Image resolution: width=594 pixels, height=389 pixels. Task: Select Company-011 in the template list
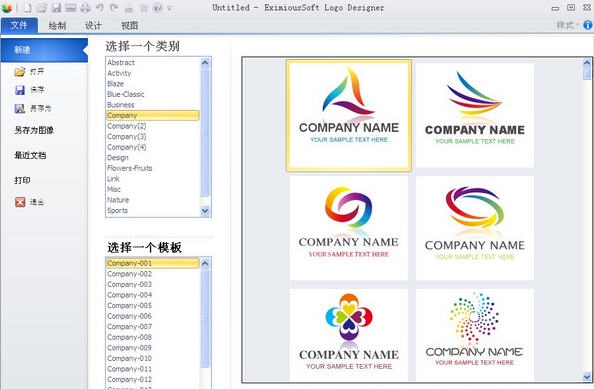153,369
